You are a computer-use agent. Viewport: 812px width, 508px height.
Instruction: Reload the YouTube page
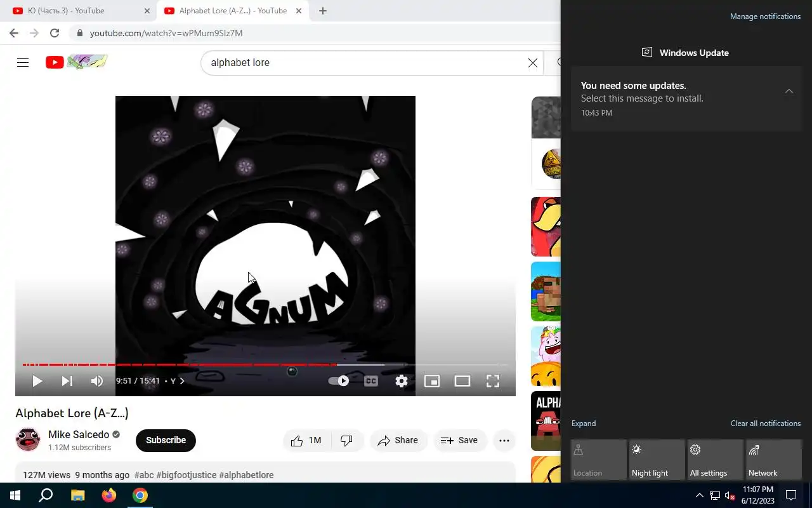click(x=55, y=33)
